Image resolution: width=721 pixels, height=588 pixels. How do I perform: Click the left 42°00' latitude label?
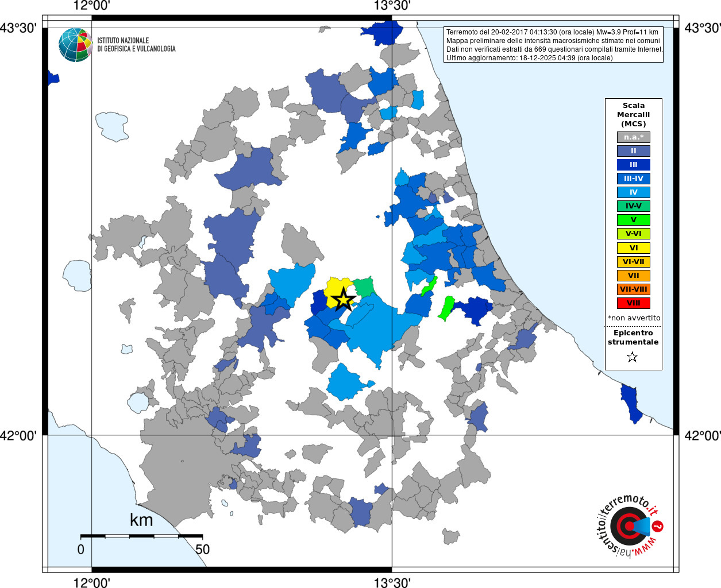click(18, 435)
